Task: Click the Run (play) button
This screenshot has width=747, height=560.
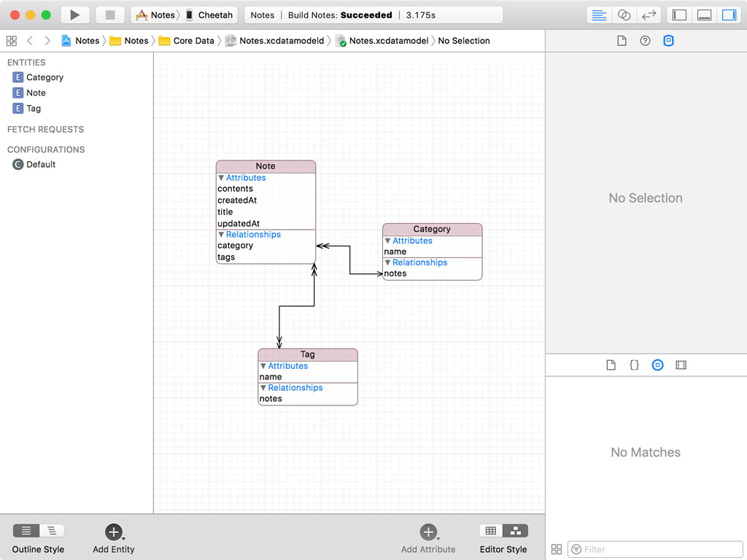Action: click(74, 15)
